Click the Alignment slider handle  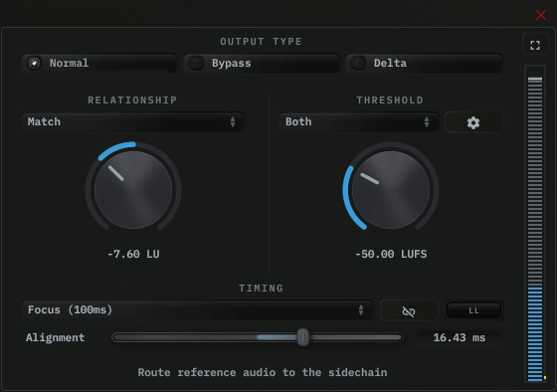(x=302, y=337)
